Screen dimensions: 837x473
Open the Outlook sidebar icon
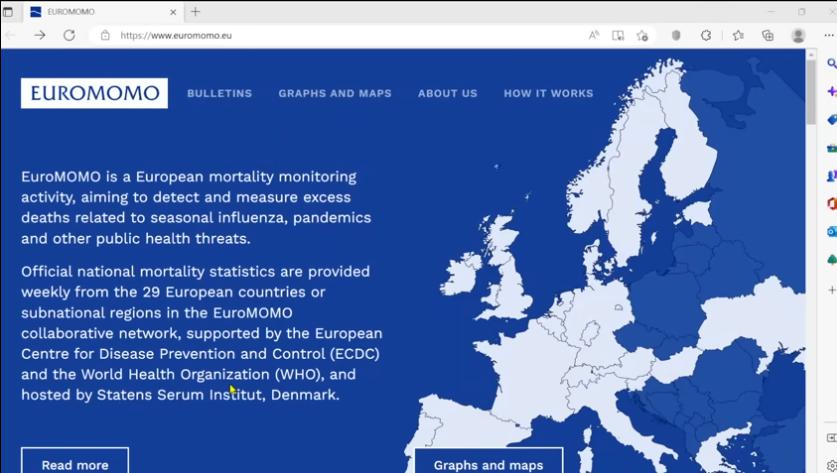pyautogui.click(x=832, y=231)
